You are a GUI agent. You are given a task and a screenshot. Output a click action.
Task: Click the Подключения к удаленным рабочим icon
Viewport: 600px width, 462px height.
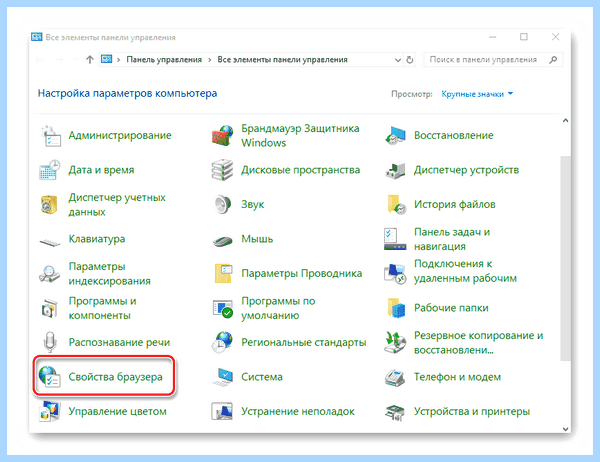[x=395, y=273]
